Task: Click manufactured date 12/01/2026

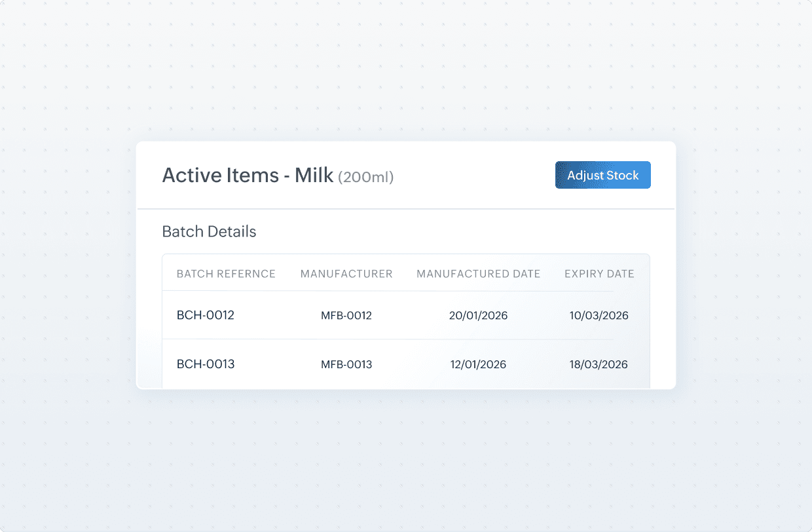Action: click(477, 365)
